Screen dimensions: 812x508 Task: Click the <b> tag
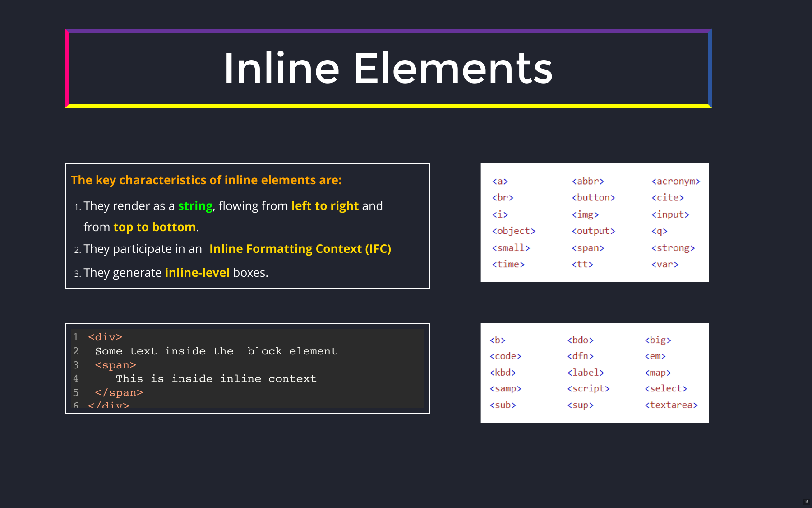click(498, 340)
